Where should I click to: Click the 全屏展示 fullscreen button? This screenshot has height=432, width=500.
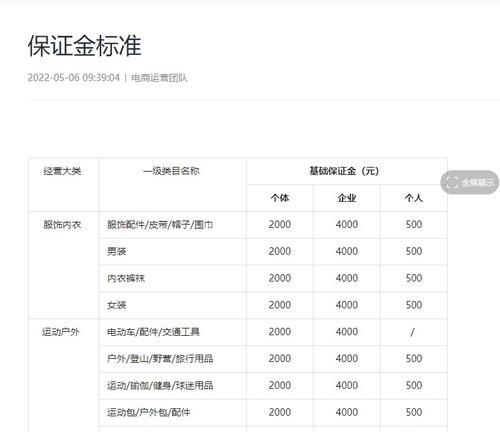(x=470, y=182)
